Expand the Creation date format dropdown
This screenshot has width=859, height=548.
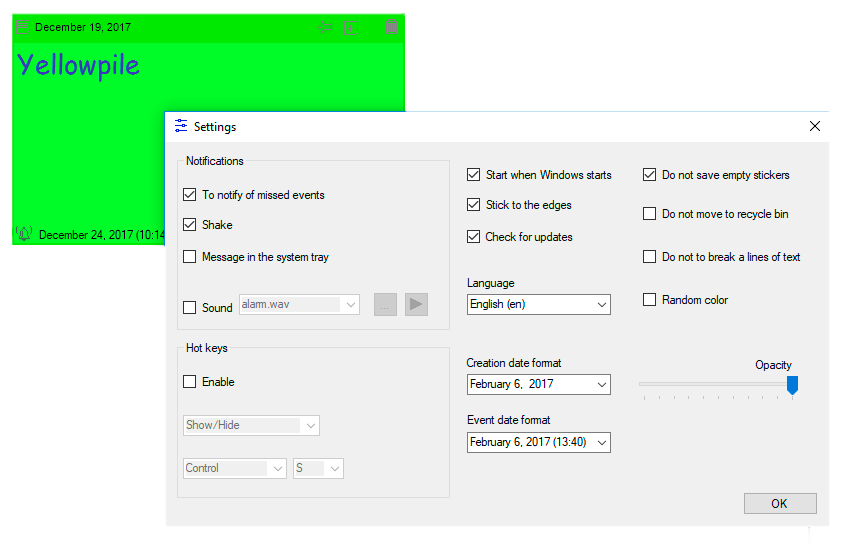click(x=539, y=384)
